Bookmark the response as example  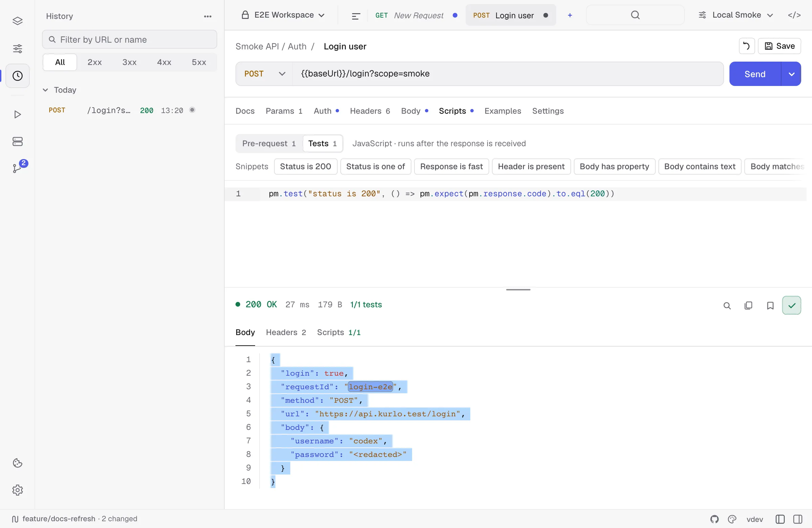click(x=770, y=306)
